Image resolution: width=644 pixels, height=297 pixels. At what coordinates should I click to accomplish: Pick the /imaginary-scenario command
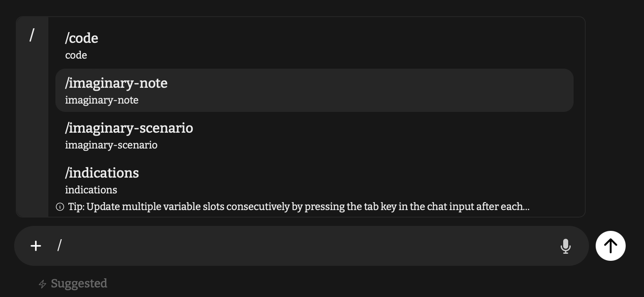129,128
